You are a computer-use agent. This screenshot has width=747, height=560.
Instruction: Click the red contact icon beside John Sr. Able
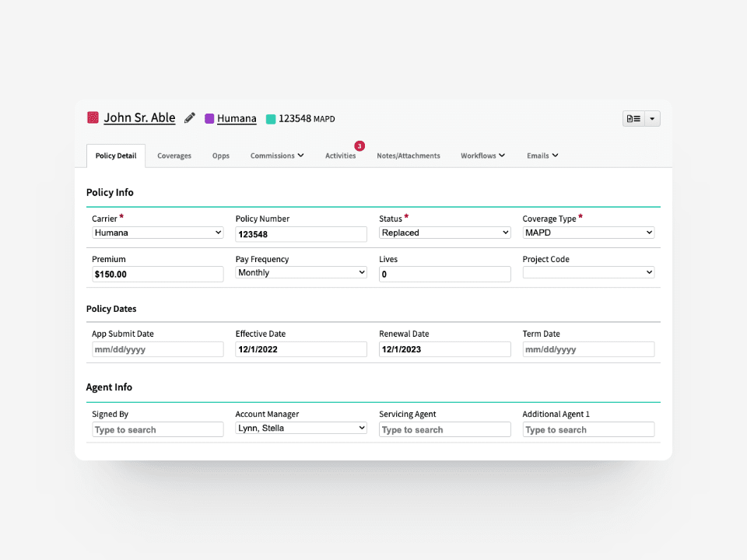93,117
